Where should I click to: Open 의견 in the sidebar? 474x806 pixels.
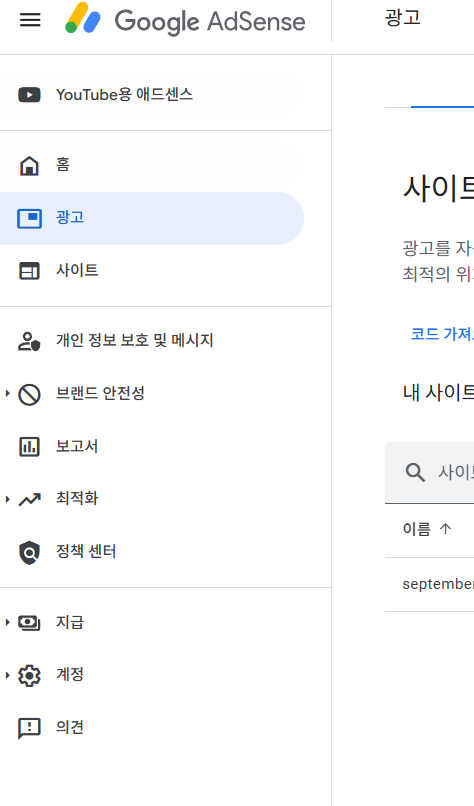point(70,727)
